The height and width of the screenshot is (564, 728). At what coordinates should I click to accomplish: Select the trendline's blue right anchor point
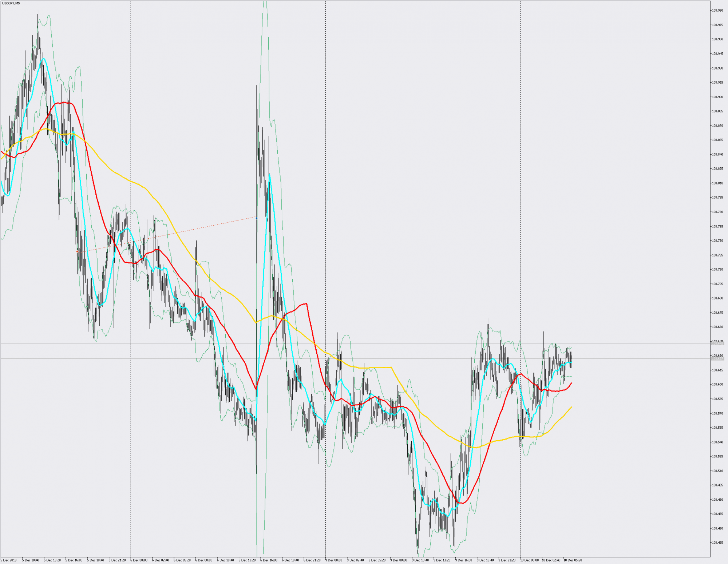pos(257,218)
